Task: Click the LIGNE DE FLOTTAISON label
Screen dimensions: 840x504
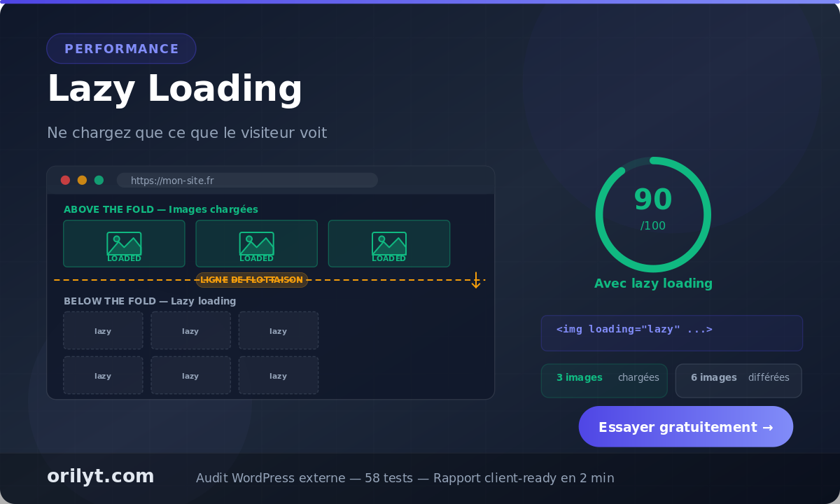Action: [252, 280]
